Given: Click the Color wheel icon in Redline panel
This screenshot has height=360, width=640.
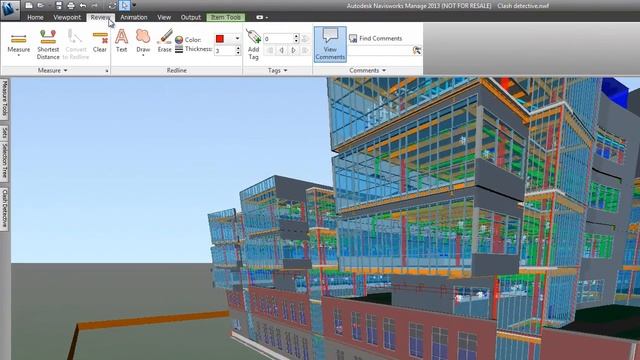Looking at the screenshot, I should tap(179, 40).
